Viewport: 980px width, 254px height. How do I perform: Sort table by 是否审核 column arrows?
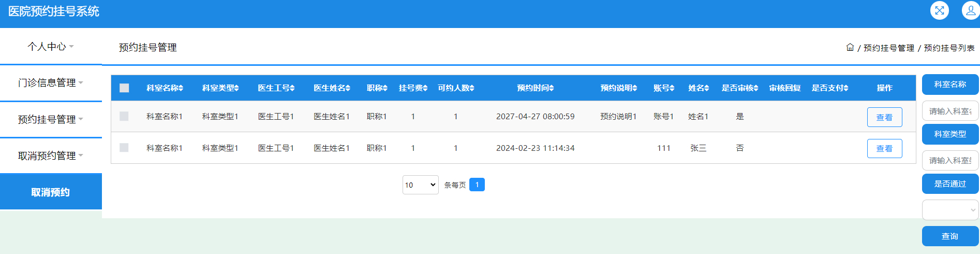(756, 88)
